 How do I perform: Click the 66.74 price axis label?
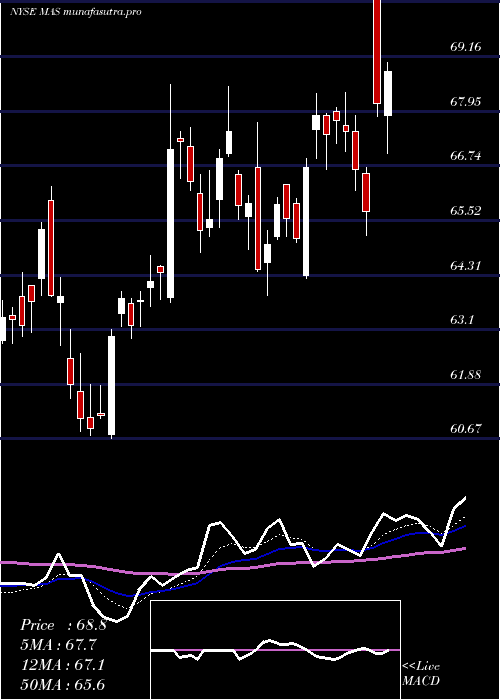pyautogui.click(x=466, y=156)
